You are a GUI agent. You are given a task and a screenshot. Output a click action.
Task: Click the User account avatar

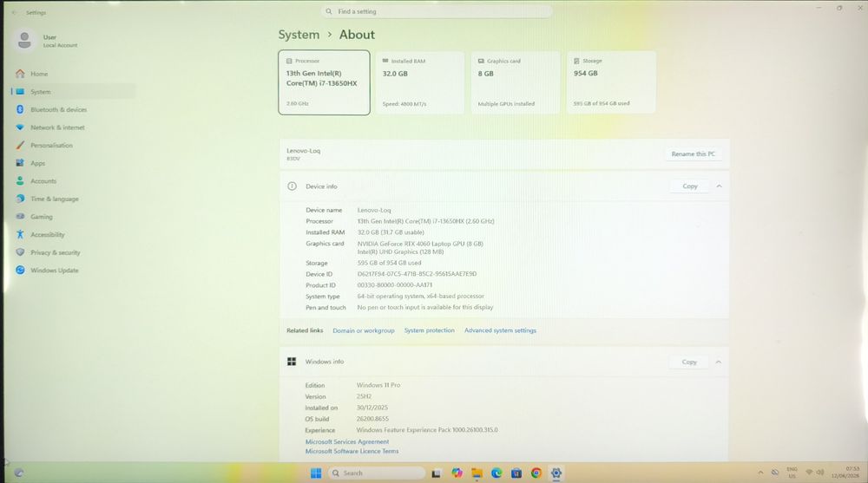[24, 41]
